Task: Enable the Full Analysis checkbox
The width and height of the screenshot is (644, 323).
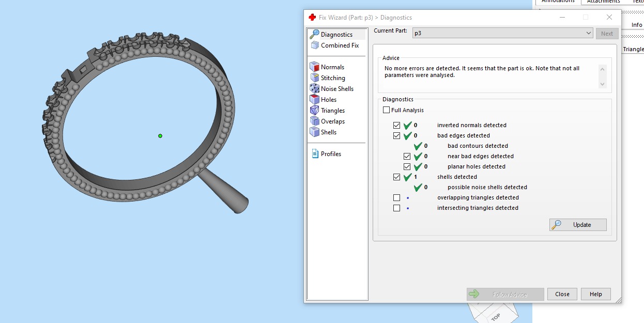Action: [x=386, y=110]
